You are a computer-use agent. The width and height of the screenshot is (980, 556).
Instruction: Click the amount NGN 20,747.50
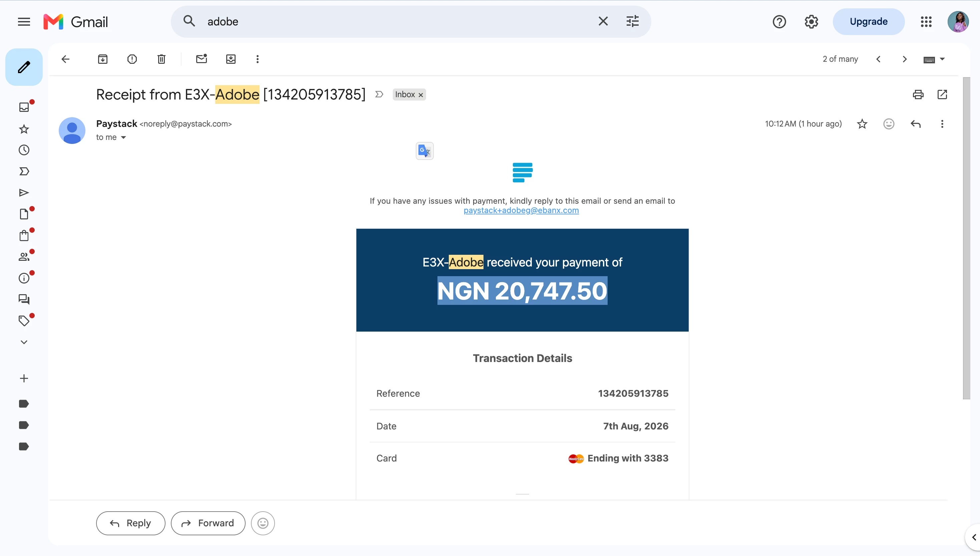[522, 291]
